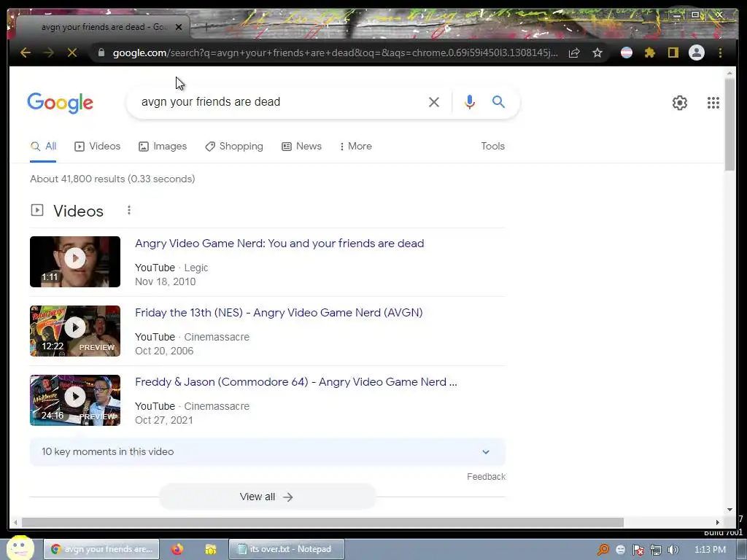This screenshot has height=560, width=747.
Task: Go to the Google logo homepage
Action: coord(60,103)
